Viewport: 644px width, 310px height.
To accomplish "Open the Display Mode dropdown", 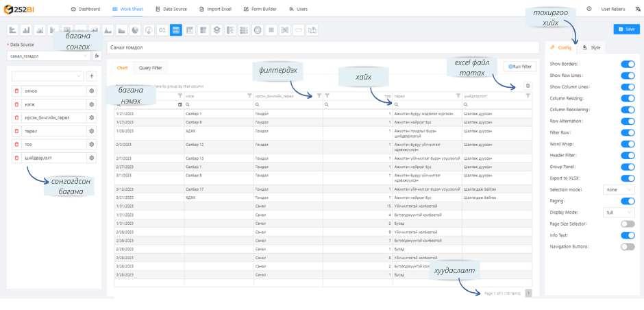I will coord(619,213).
